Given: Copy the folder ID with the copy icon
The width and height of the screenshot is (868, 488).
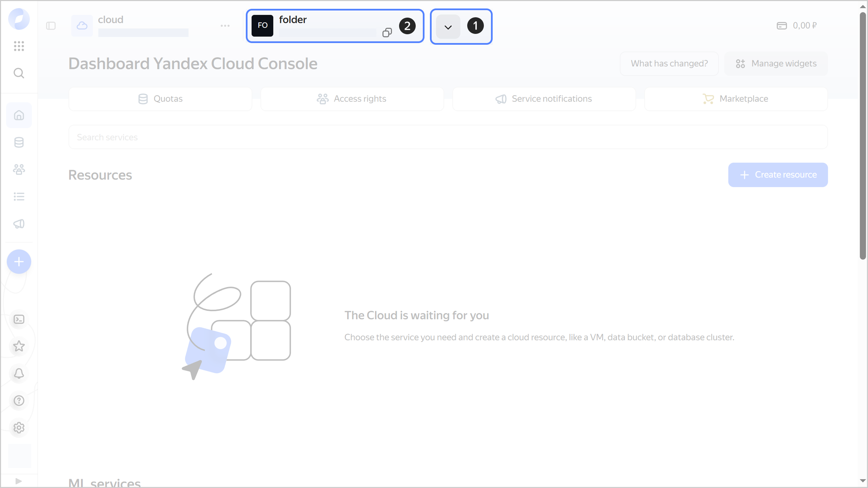Looking at the screenshot, I should click(387, 33).
